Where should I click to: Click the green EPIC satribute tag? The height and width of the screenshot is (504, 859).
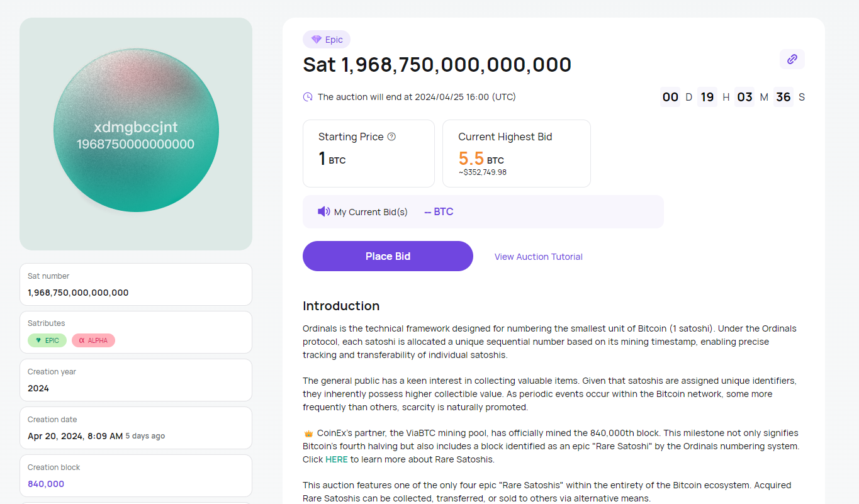[x=47, y=340]
